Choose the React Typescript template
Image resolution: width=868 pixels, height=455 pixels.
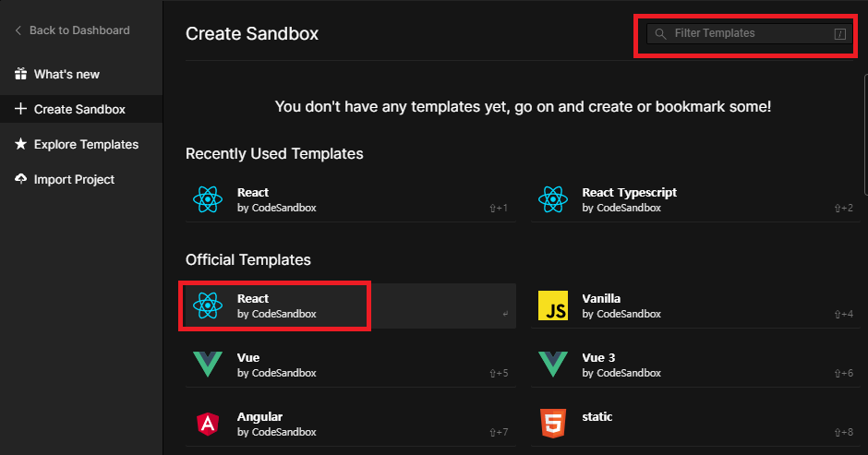point(696,200)
